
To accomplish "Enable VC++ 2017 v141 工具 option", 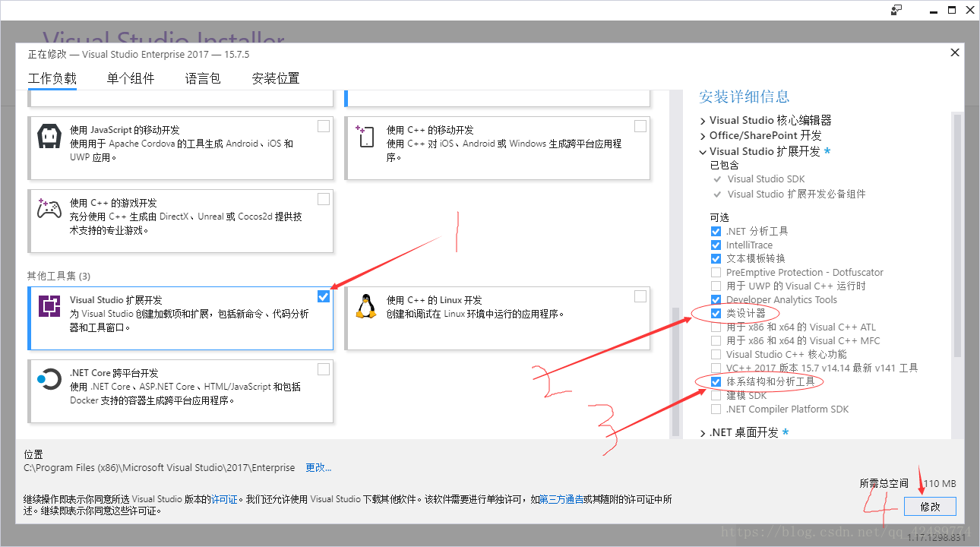I will (716, 368).
